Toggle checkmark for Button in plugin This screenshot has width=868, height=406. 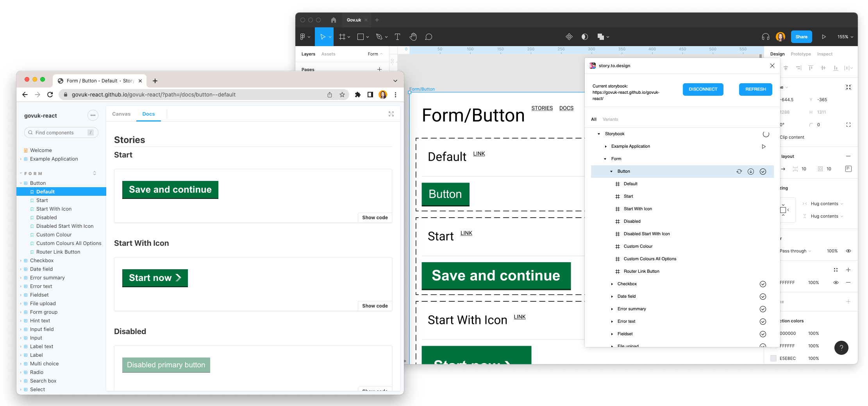[763, 172]
